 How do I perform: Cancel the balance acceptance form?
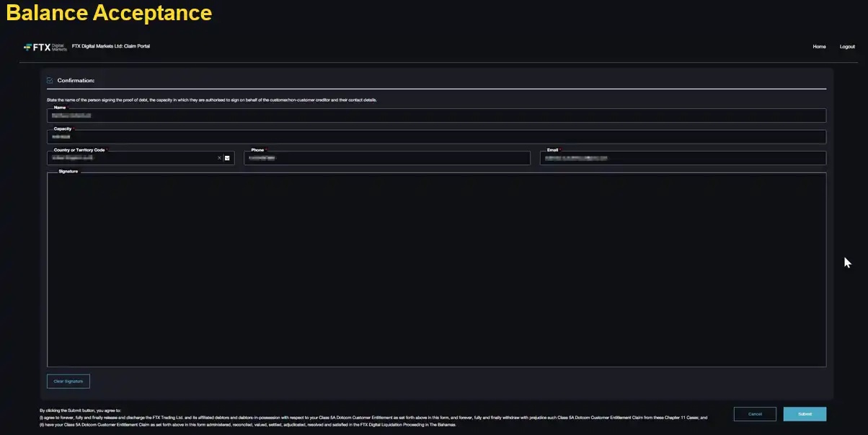755,414
